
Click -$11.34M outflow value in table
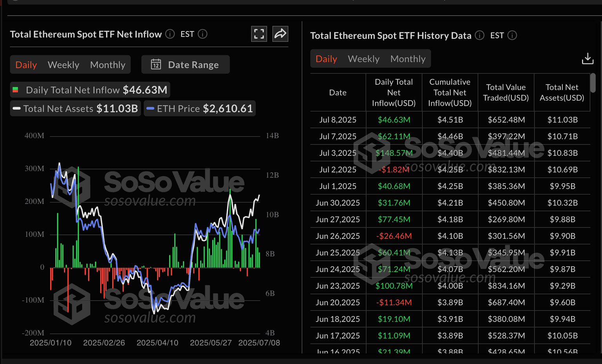click(x=394, y=303)
